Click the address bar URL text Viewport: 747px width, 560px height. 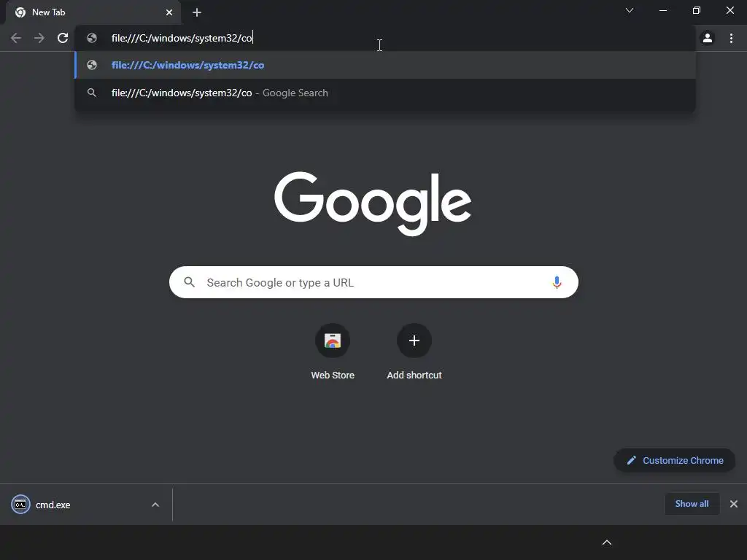coord(182,38)
